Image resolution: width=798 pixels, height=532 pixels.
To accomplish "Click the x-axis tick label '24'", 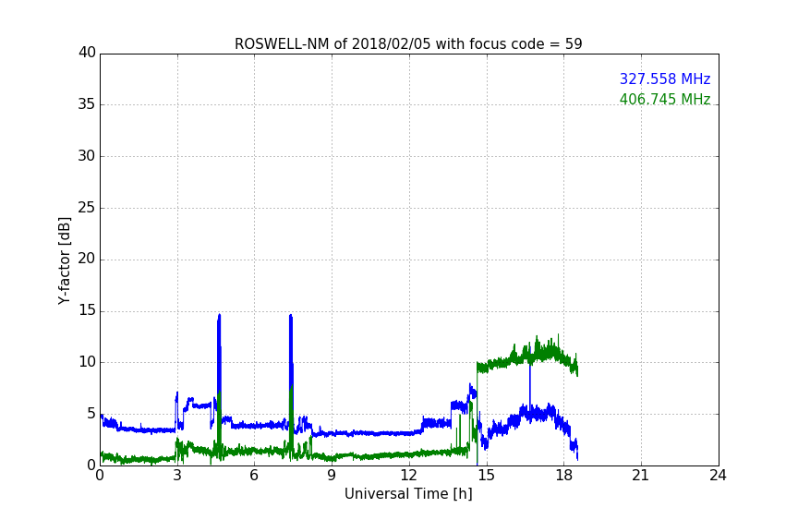I will pos(718,476).
